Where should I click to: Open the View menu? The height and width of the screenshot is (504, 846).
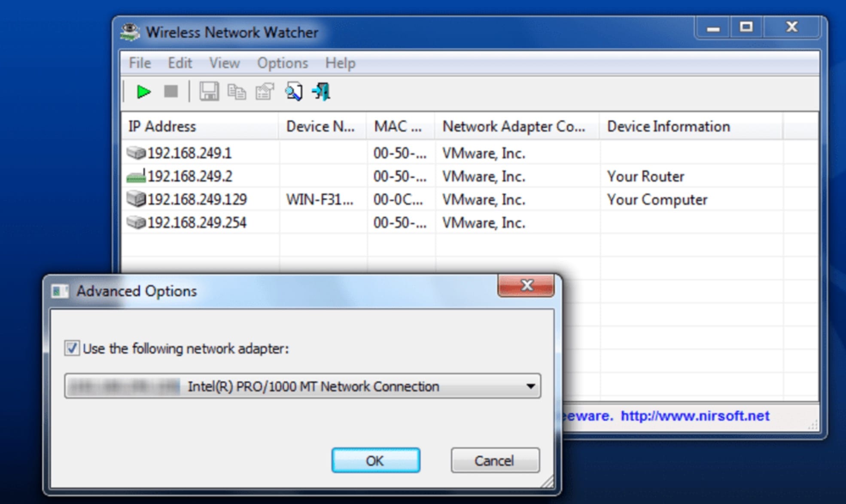pos(224,63)
